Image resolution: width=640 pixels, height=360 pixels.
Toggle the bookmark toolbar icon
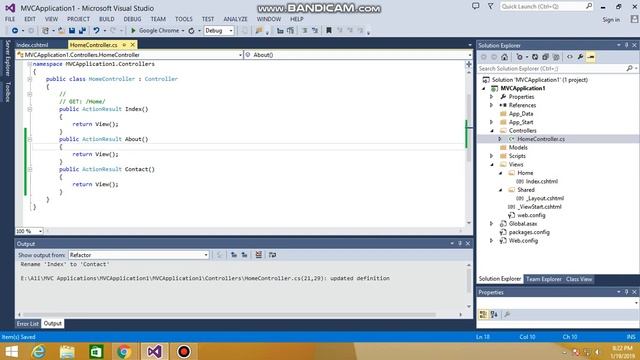[x=329, y=31]
